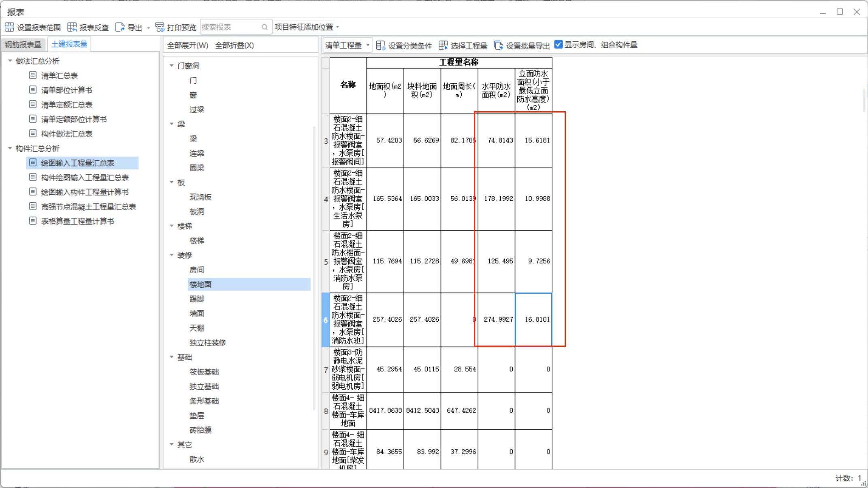Image resolution: width=868 pixels, height=488 pixels.
Task: Click the 选择工程量 icon
Action: click(443, 45)
